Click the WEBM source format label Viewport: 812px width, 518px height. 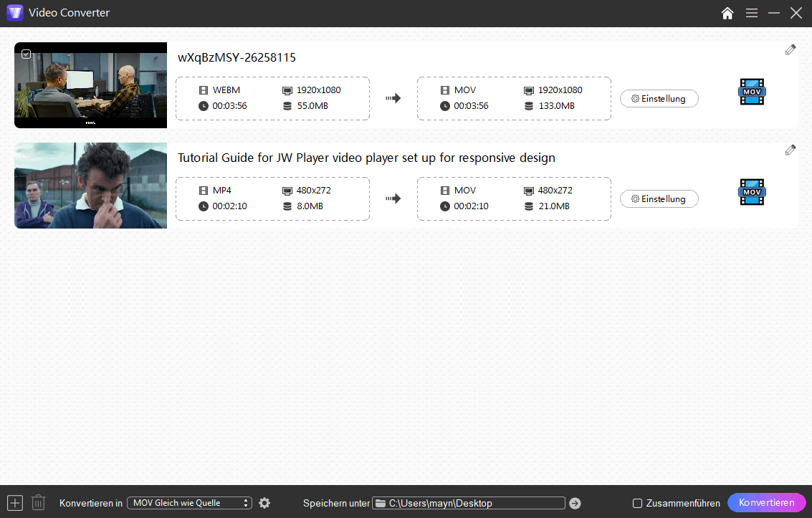(x=226, y=90)
